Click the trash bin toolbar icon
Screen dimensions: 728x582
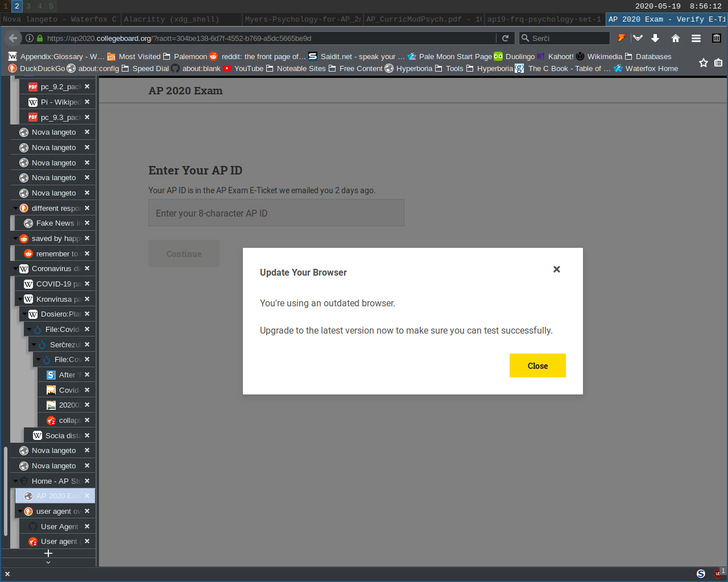point(717,38)
